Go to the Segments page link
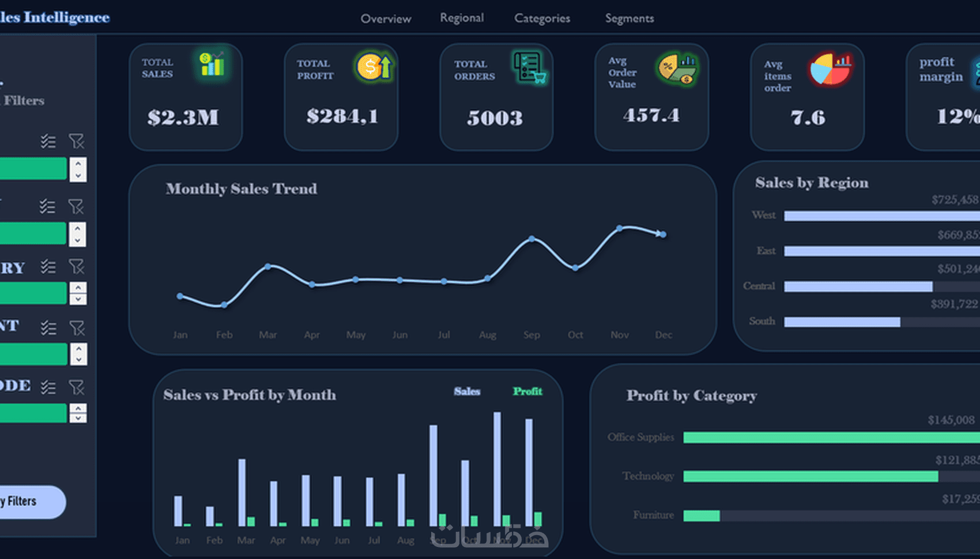This screenshot has height=559, width=980. tap(630, 18)
